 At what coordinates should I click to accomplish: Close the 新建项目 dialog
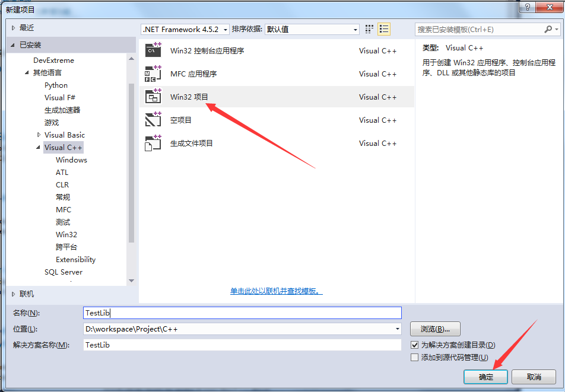tap(550, 7)
